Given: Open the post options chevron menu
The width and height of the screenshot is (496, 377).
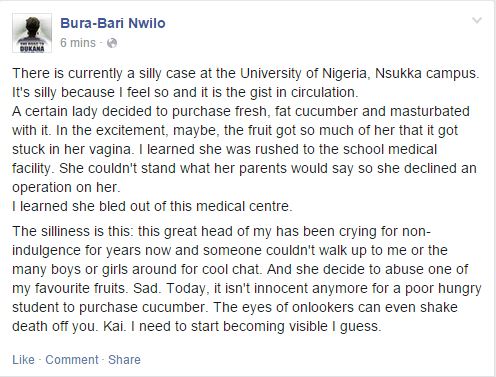Looking at the screenshot, I should pyautogui.click(x=477, y=20).
